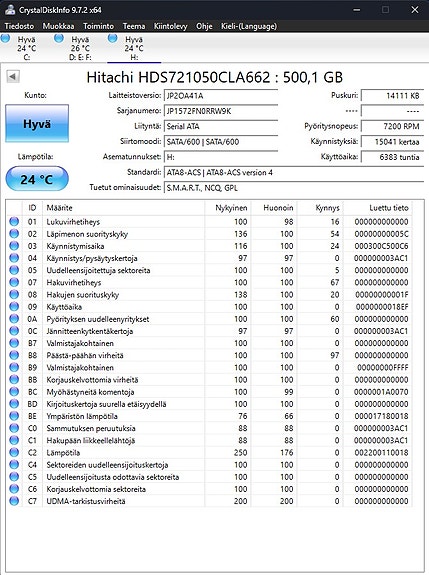Open the Kieli-(Language) menu
This screenshot has height=575, width=429.
click(249, 26)
